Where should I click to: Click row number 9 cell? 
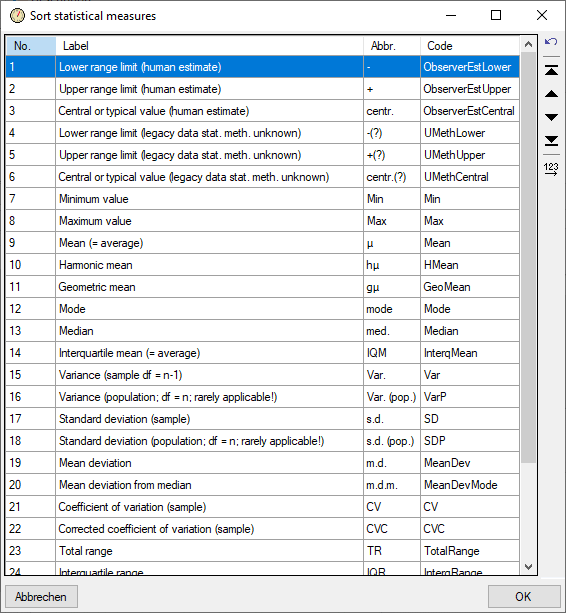(x=30, y=243)
